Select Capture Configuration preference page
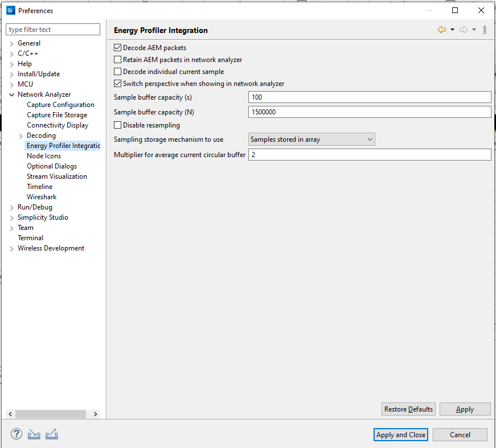 click(x=60, y=105)
